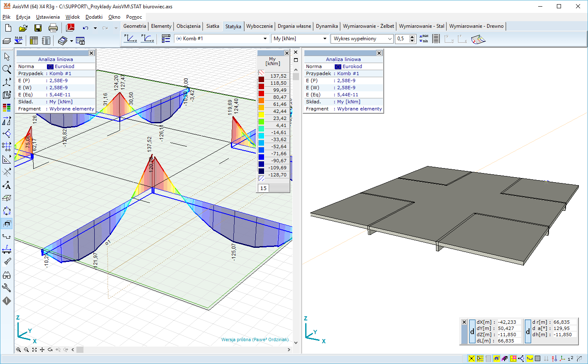Open the My [kNm] result component dropdown
588x364 pixels.
click(x=325, y=39)
